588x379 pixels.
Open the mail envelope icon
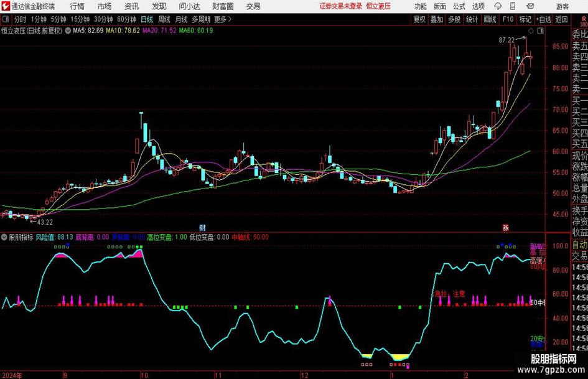(x=530, y=6)
